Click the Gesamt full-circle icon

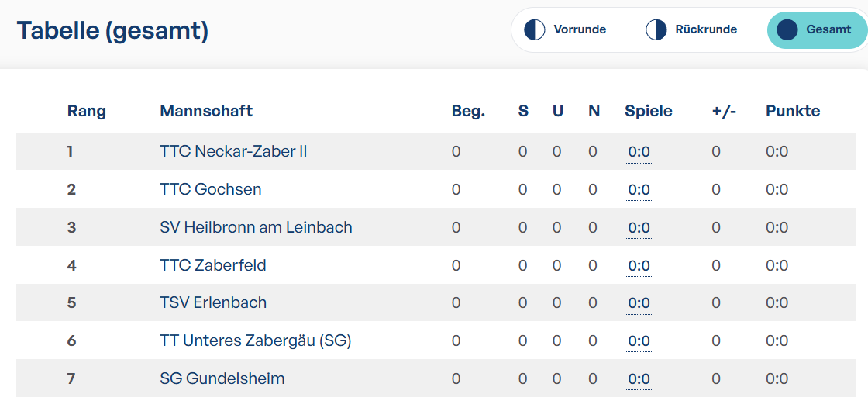pyautogui.click(x=787, y=29)
